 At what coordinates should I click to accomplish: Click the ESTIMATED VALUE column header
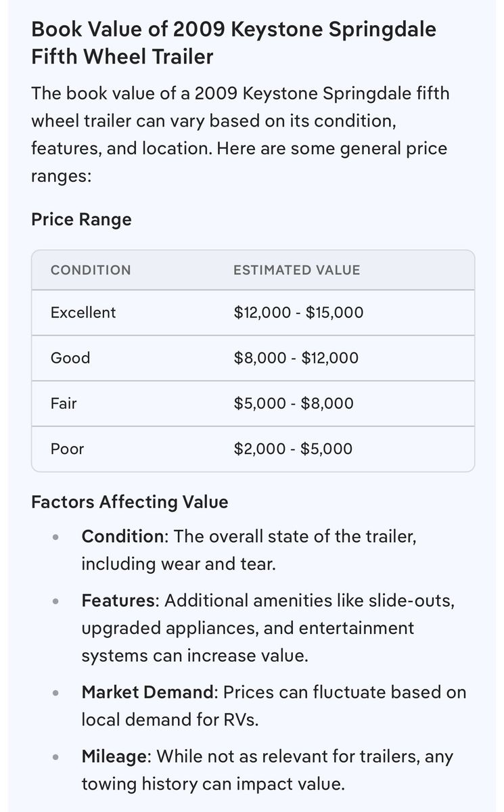[x=296, y=270]
